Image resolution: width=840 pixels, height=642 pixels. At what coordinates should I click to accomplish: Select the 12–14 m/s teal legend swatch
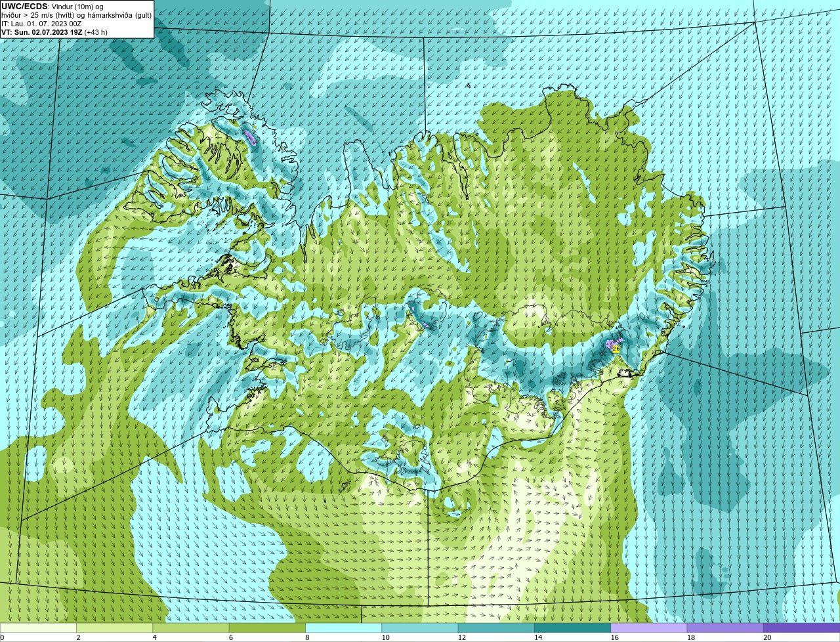(496, 628)
